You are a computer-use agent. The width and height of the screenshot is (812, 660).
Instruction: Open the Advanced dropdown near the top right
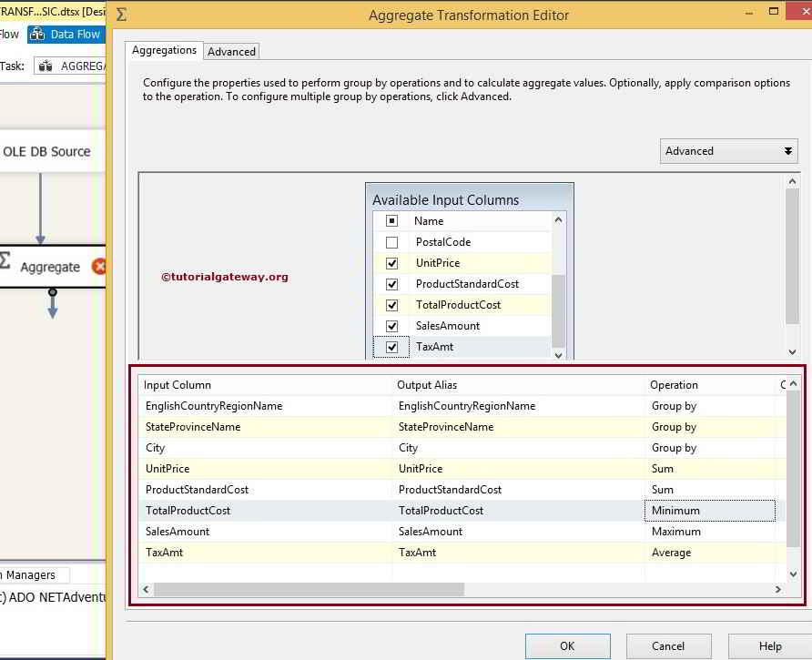(728, 150)
